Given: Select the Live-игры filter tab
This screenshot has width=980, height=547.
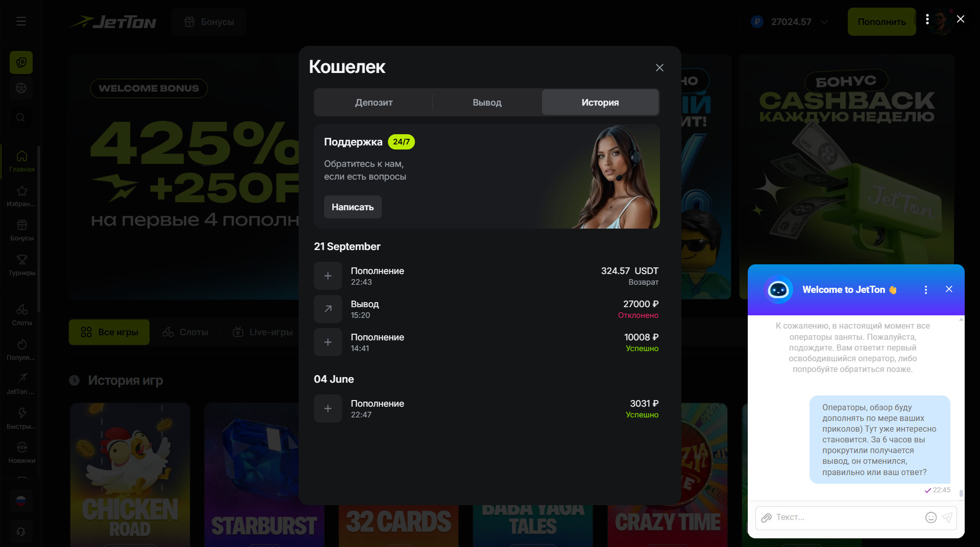Looking at the screenshot, I should (x=262, y=332).
